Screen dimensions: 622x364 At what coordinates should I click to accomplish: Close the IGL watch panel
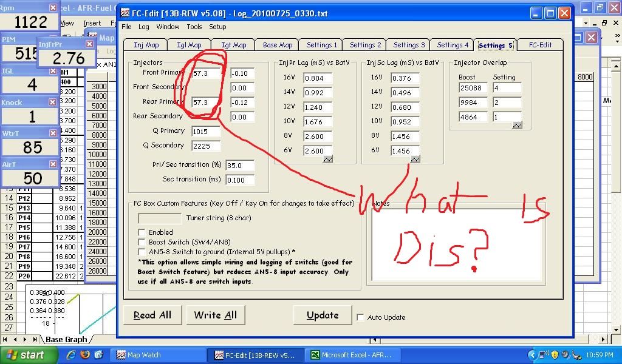53,71
